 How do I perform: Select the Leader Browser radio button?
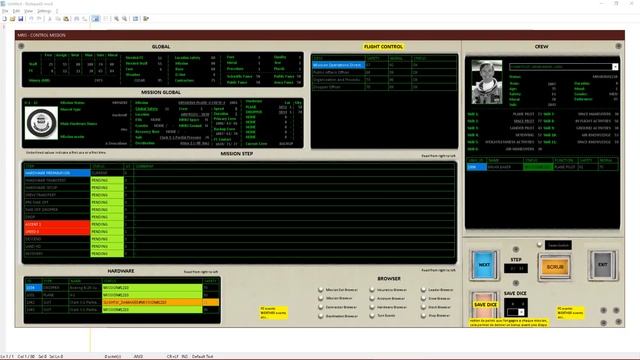pyautogui.click(x=423, y=290)
